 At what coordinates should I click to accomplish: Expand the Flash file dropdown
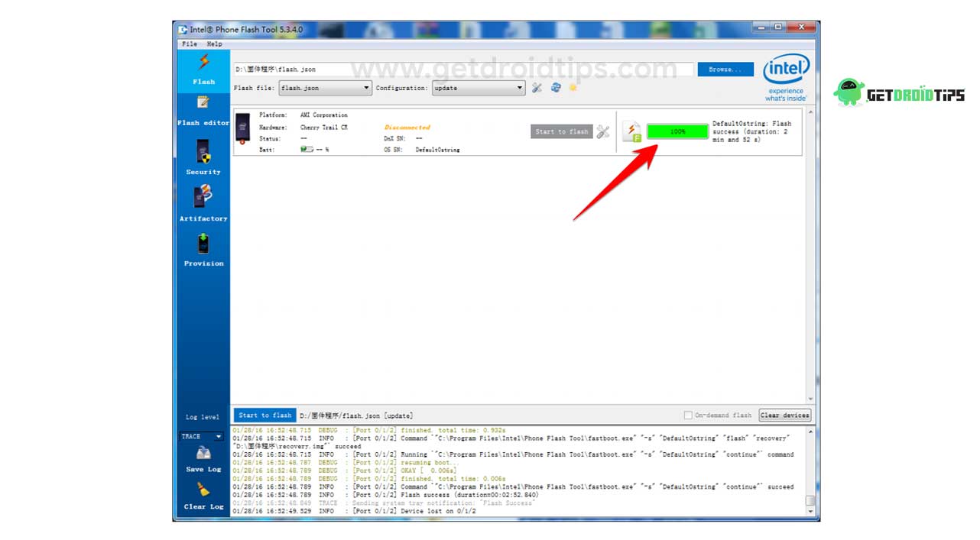click(326, 88)
